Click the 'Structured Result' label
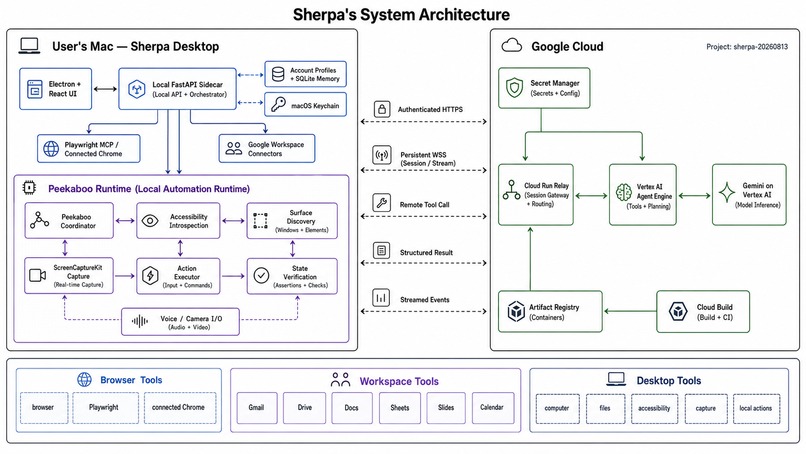Image resolution: width=806 pixels, height=454 pixels. (426, 252)
